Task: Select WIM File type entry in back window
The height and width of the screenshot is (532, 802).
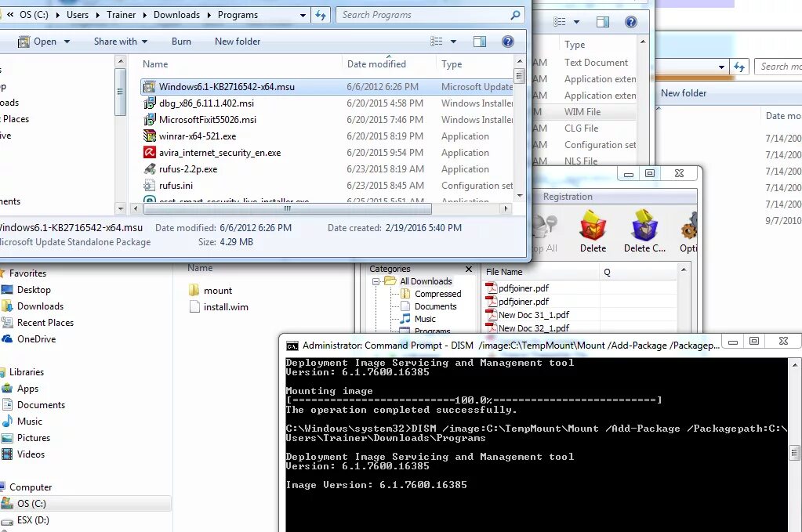Action: tap(582, 111)
